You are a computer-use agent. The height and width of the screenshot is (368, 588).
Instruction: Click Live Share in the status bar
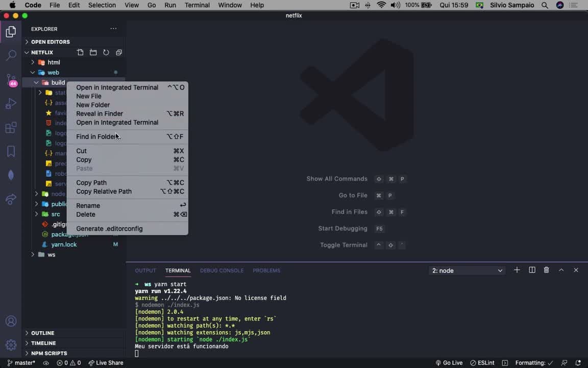click(106, 363)
